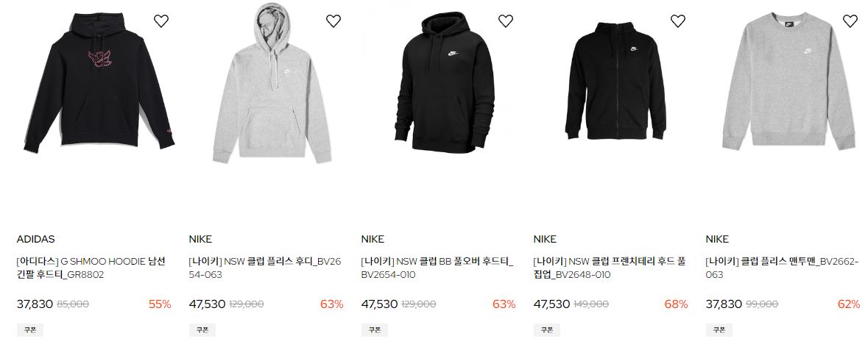
Task: View black Nike pullover hoodie photo
Action: coord(445,83)
